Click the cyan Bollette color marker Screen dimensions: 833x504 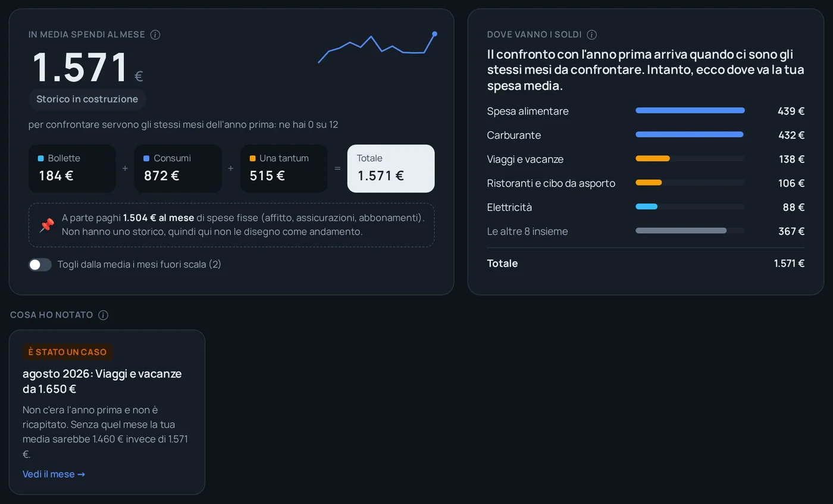pos(41,158)
